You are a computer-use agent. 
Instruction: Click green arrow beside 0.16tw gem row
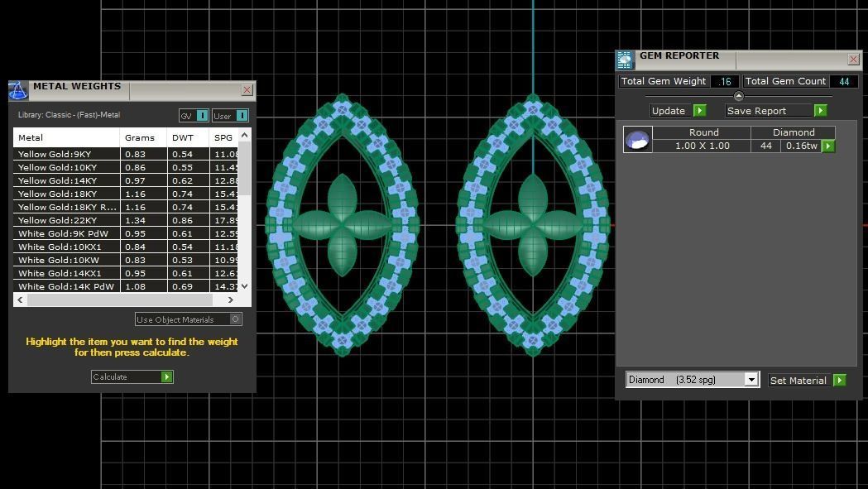(828, 146)
